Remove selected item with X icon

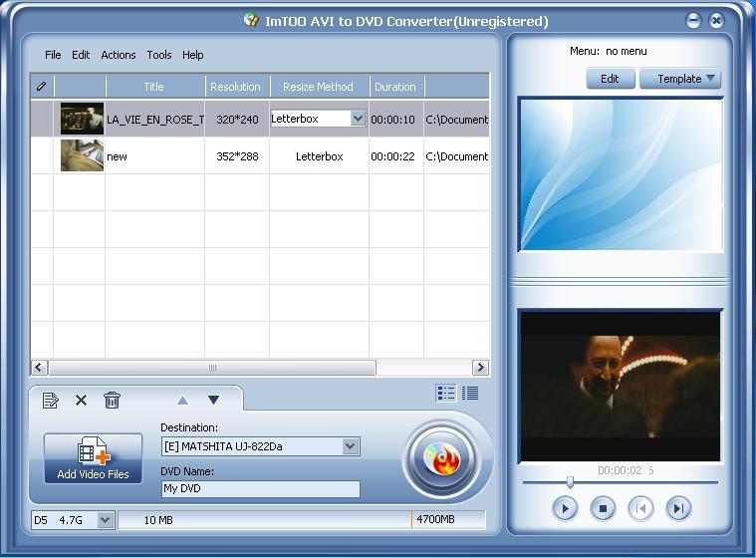pyautogui.click(x=81, y=400)
